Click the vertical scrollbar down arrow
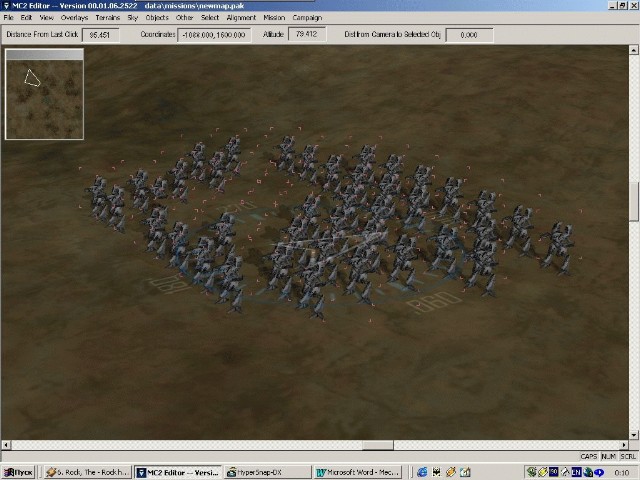This screenshot has width=640, height=480. [x=633, y=434]
